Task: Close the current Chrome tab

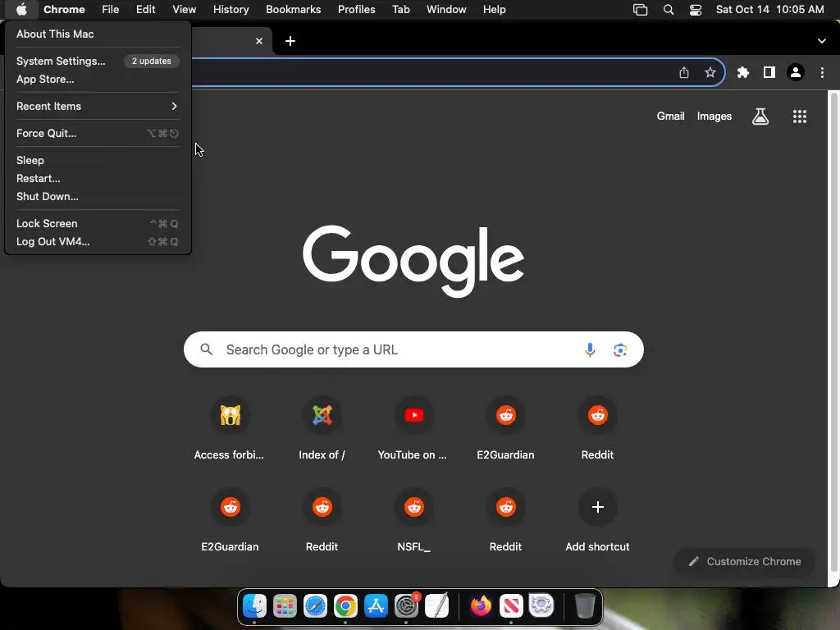Action: point(258,41)
